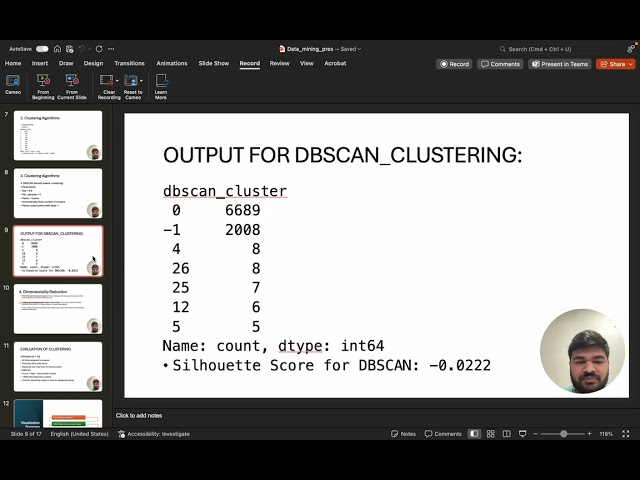Open the Review ribbon tab

click(280, 63)
